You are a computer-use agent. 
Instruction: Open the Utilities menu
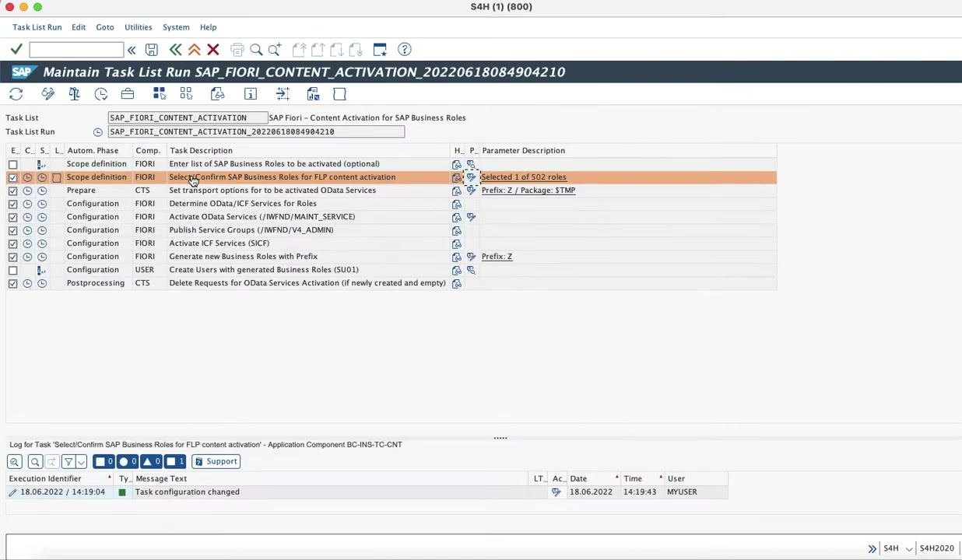139,27
